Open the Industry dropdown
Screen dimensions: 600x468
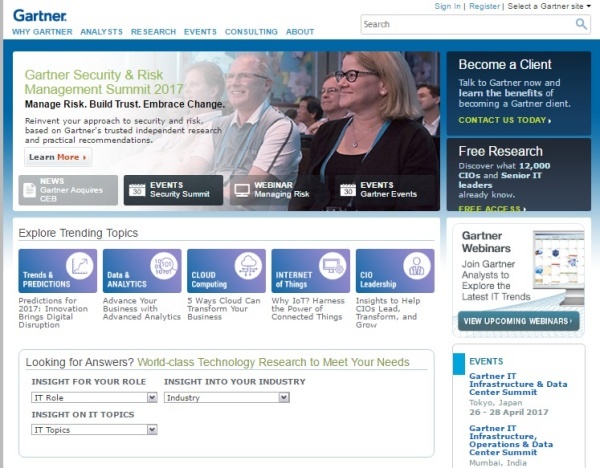[x=227, y=398]
